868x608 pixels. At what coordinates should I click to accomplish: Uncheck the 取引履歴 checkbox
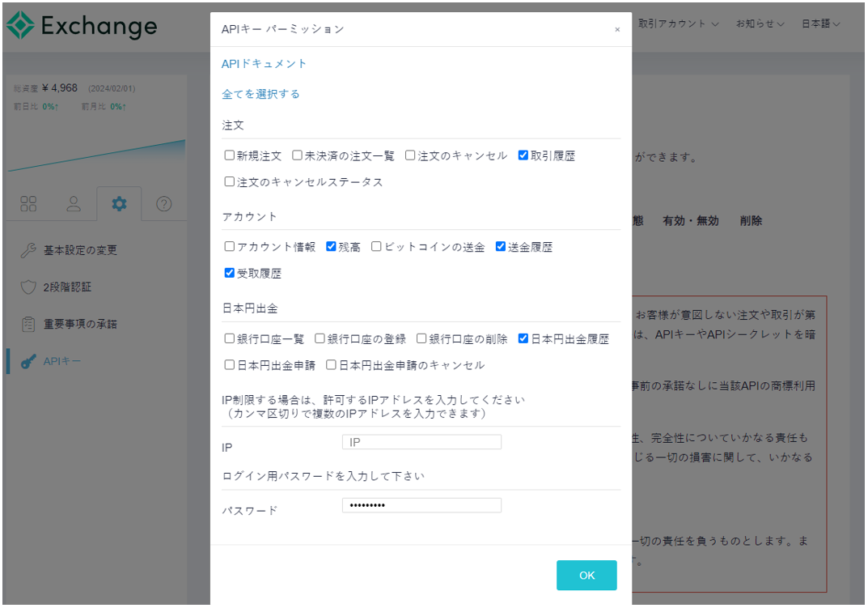tap(523, 155)
